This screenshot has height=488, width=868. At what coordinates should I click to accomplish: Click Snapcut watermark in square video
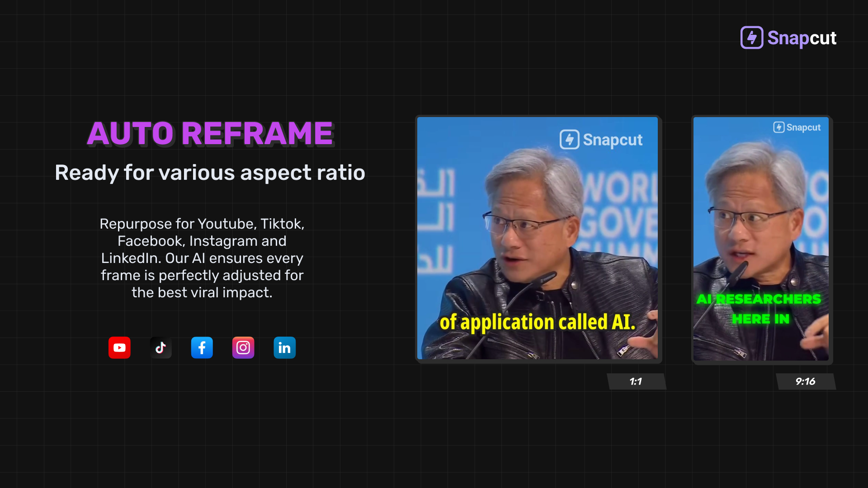[x=601, y=140]
